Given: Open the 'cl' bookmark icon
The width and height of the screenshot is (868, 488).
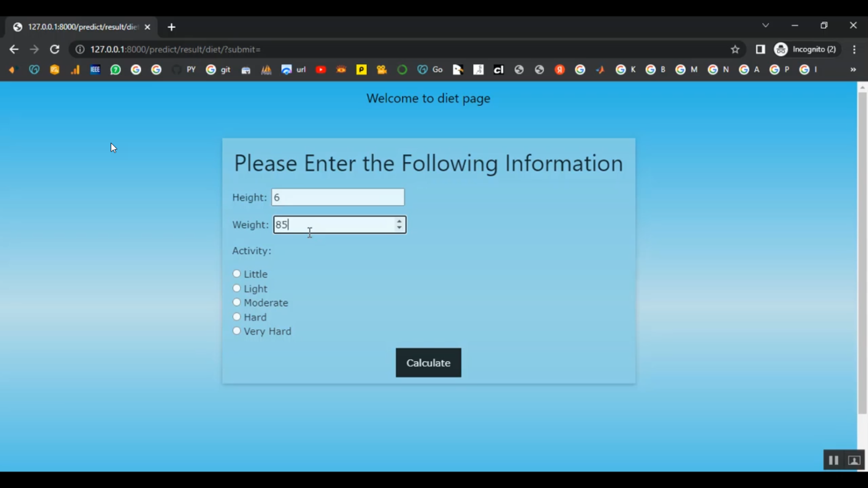Looking at the screenshot, I should click(498, 70).
